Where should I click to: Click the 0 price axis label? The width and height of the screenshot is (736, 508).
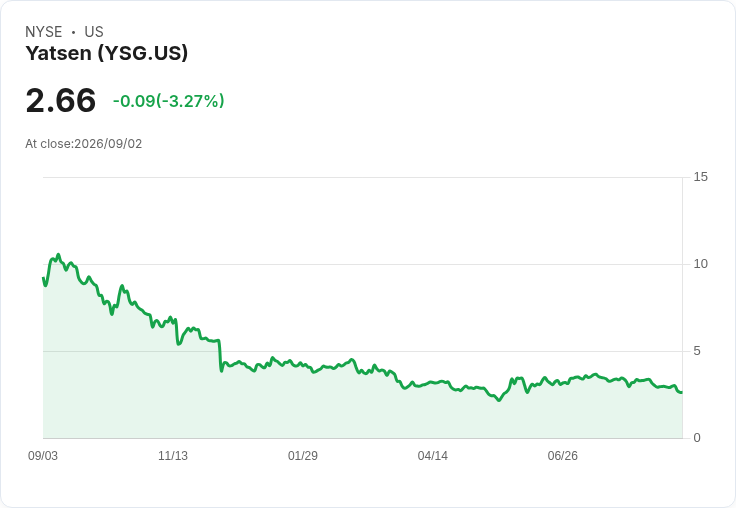(697, 438)
